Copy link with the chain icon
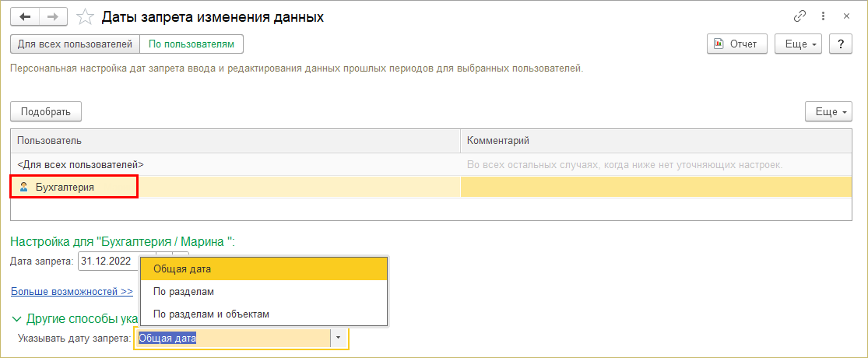Screen dimensions: 868x358 799,16
